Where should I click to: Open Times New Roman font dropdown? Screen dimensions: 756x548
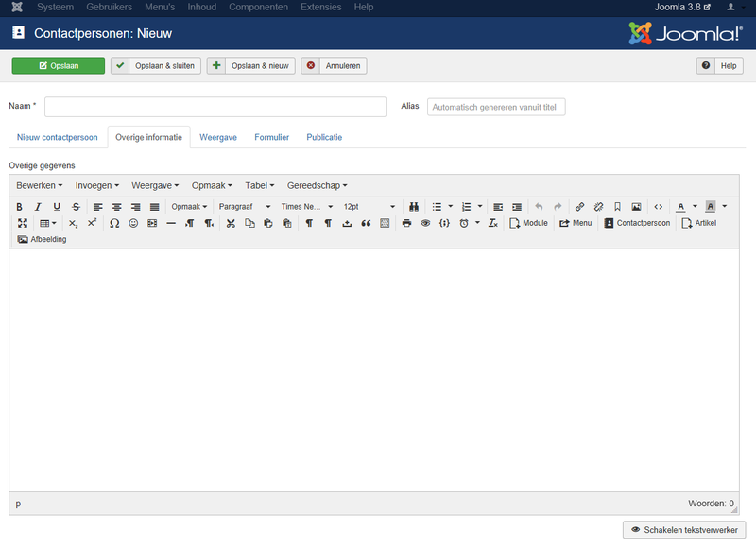(306, 207)
